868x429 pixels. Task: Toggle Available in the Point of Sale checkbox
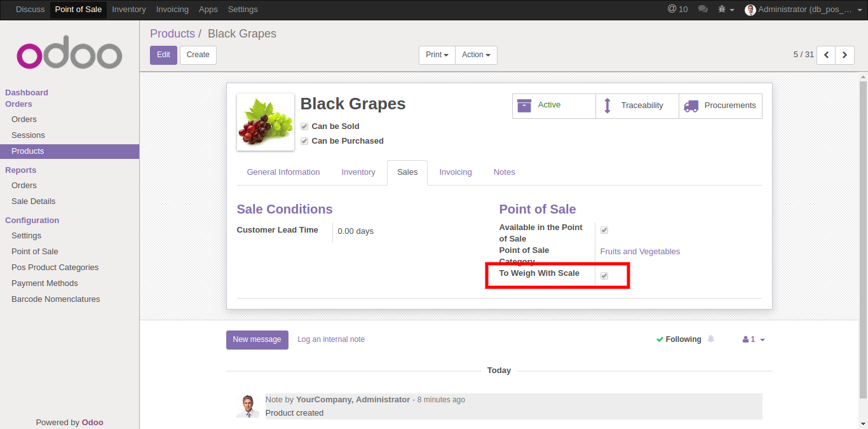pos(604,230)
